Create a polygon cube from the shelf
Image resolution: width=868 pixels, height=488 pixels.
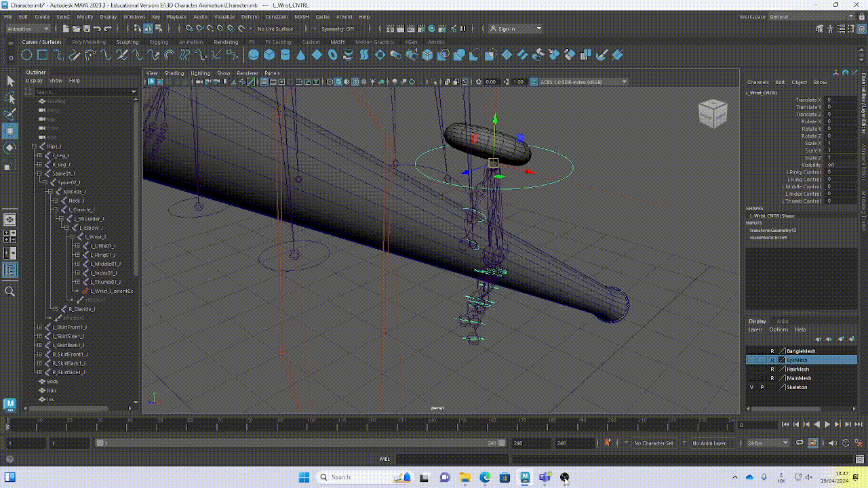point(269,55)
